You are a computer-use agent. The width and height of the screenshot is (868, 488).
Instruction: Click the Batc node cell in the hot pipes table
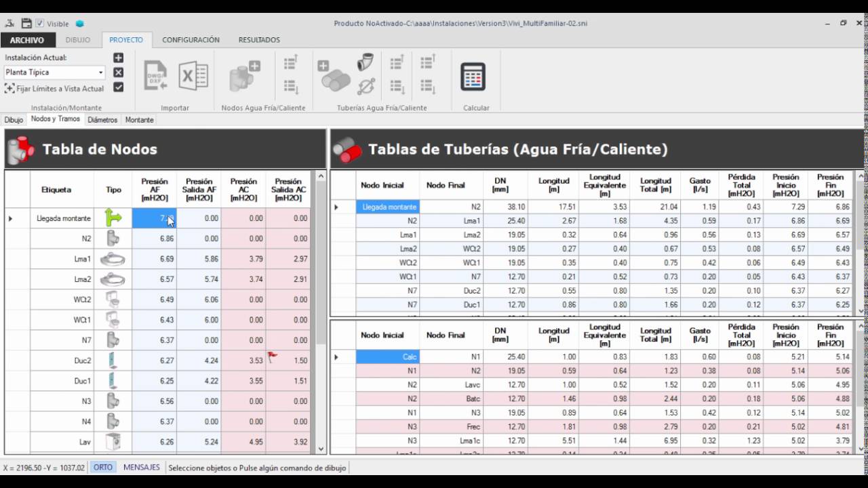click(452, 399)
